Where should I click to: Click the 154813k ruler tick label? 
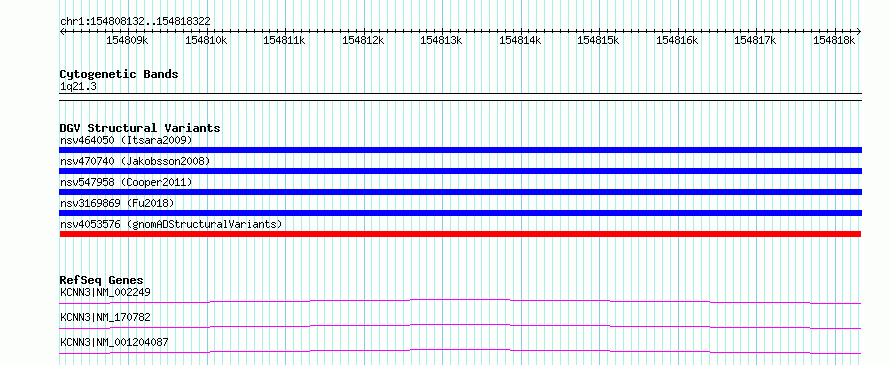(442, 40)
